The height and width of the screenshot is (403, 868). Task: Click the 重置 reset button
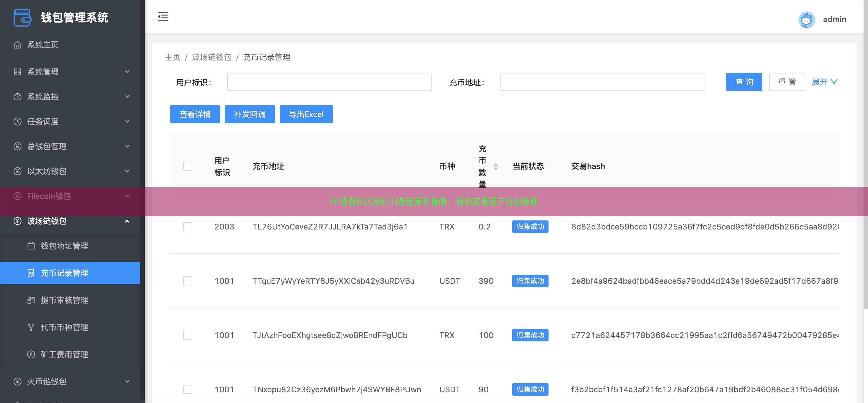(787, 82)
